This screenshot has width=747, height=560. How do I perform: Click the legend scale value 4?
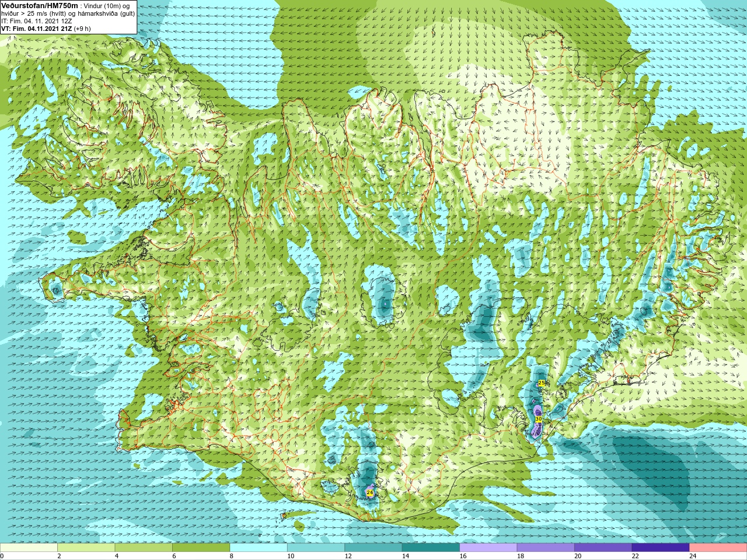tap(117, 556)
